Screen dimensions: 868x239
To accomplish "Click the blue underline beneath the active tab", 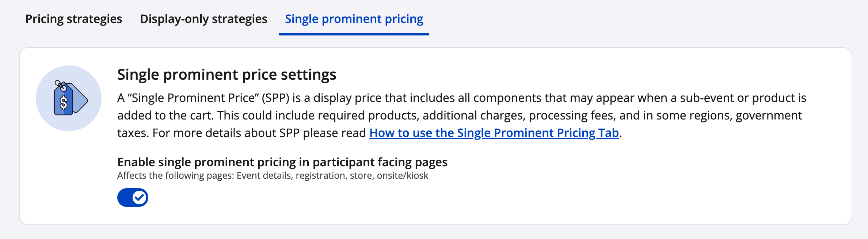I will coord(354,34).
